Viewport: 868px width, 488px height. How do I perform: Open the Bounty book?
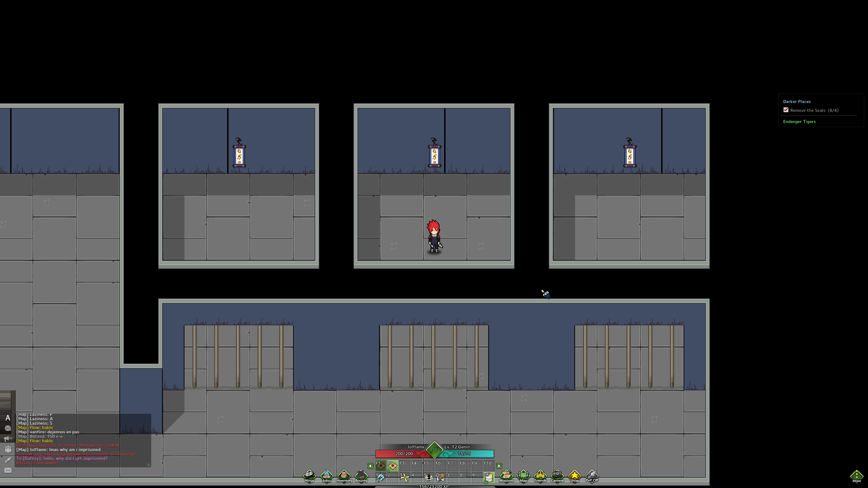pyautogui.click(x=361, y=475)
